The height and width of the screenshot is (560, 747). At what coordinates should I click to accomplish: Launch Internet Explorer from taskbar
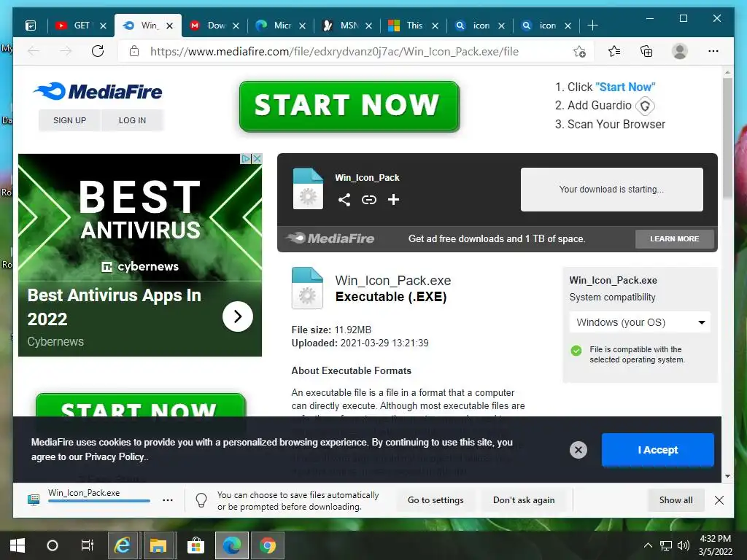pos(123,545)
